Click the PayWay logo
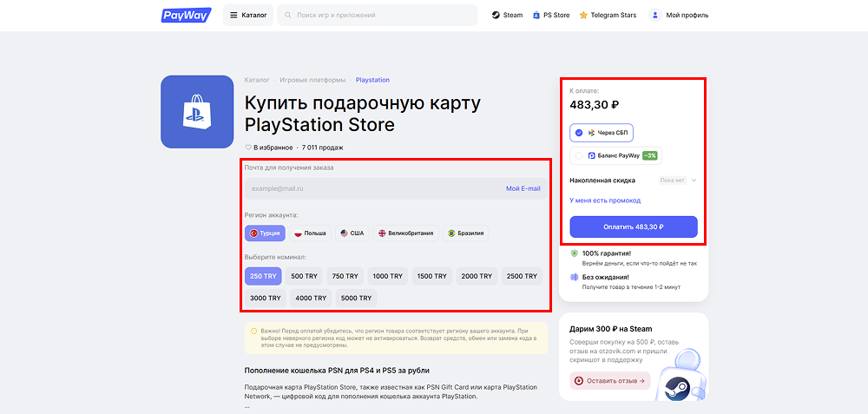The width and height of the screenshot is (868, 414). 187,15
